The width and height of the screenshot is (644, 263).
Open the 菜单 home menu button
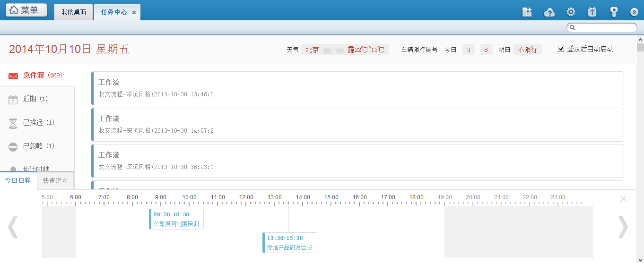point(26,10)
